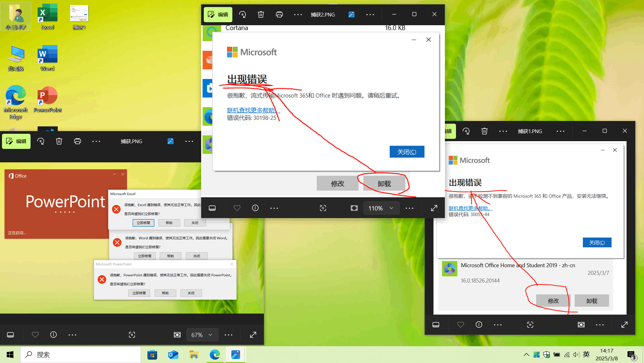
Task: Open Microsoft Edge desktop shortcut
Action: point(16,102)
